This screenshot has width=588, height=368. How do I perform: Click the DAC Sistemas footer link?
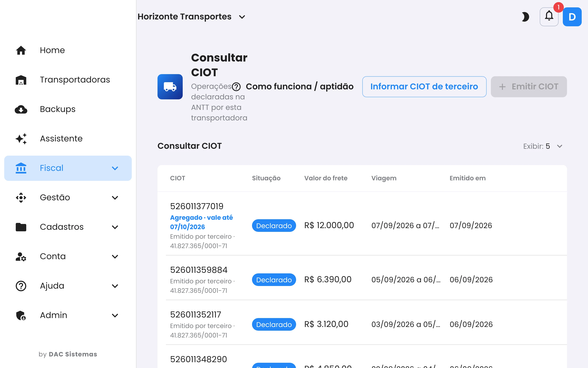click(73, 354)
